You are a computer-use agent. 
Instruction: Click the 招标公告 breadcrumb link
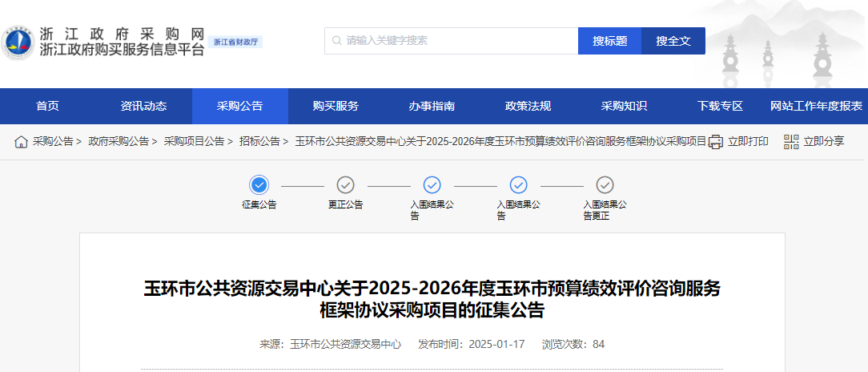pos(259,142)
